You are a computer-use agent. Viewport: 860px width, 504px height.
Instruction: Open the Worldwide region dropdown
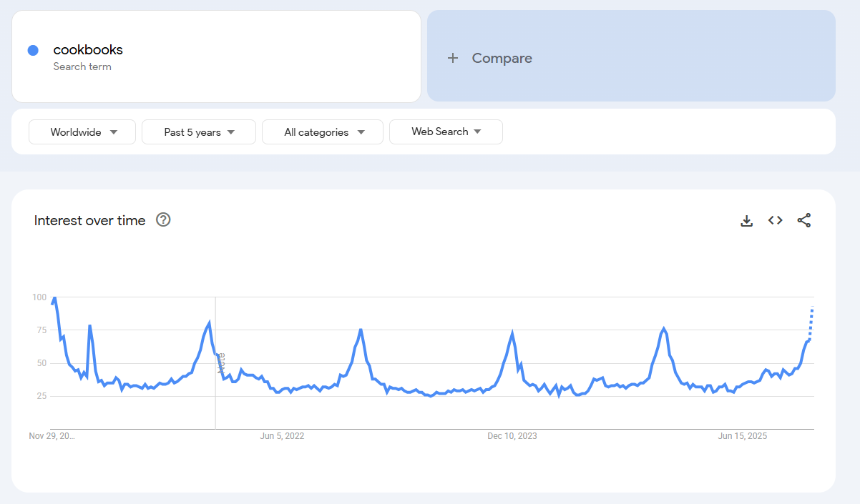(x=82, y=132)
